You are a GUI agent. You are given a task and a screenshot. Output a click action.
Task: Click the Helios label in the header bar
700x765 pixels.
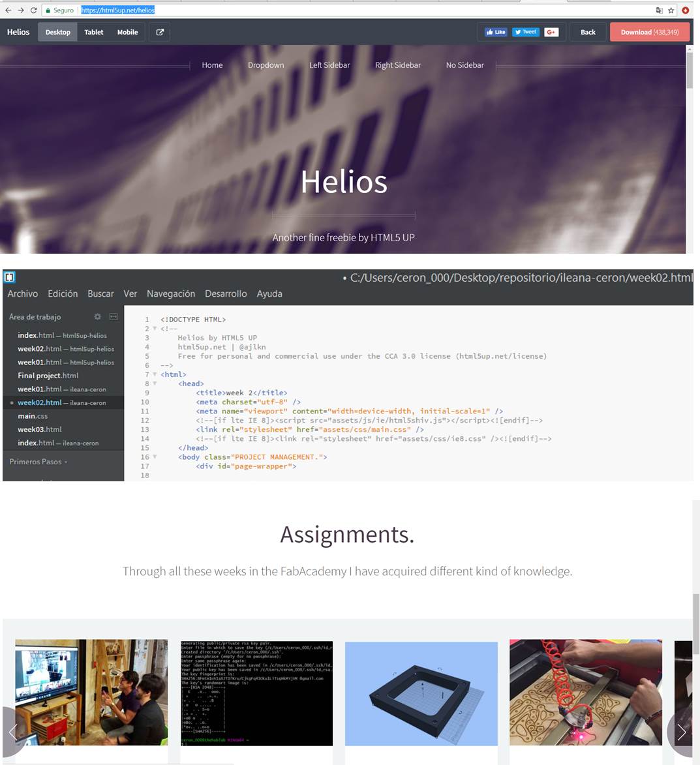(x=18, y=32)
